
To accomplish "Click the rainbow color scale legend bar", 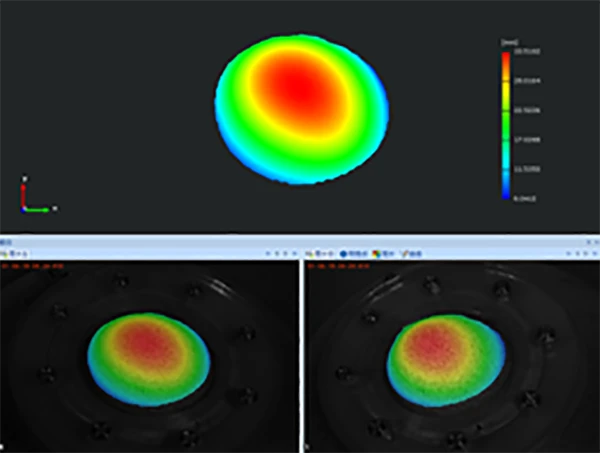I will coord(506,125).
